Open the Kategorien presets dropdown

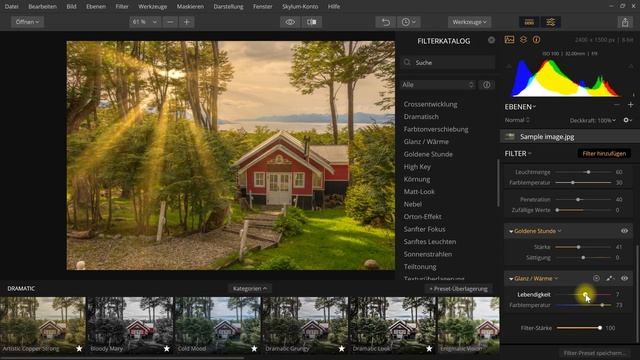249,289
